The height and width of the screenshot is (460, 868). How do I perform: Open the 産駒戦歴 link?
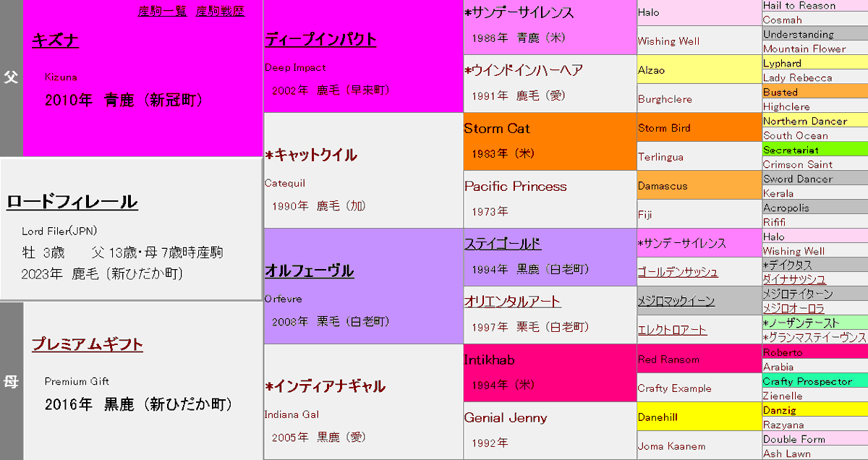221,11
